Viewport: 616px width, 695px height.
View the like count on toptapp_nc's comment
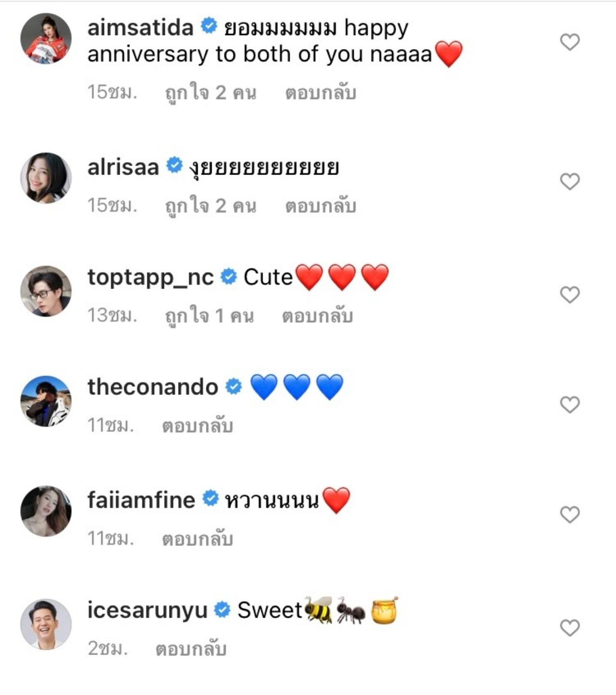coord(209,316)
